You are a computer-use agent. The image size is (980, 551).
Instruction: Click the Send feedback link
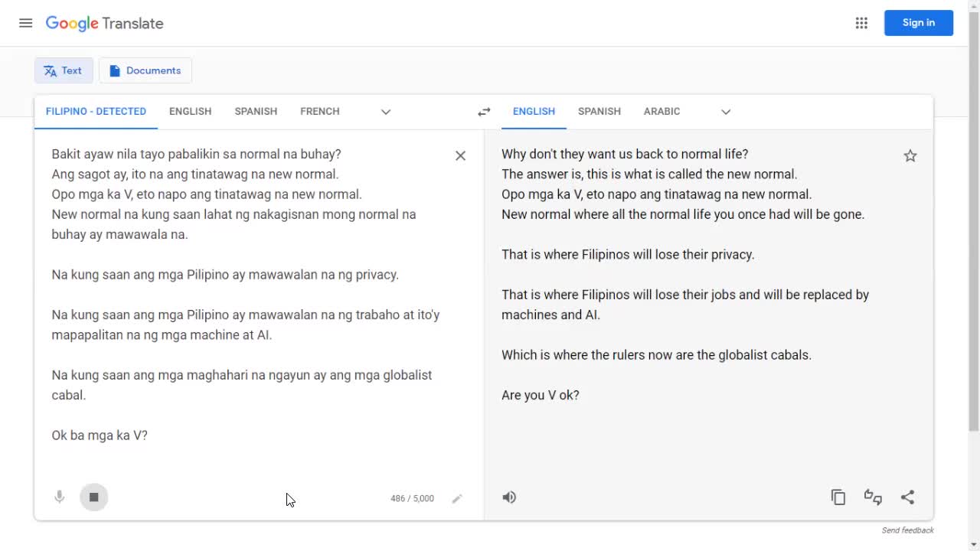[907, 530]
